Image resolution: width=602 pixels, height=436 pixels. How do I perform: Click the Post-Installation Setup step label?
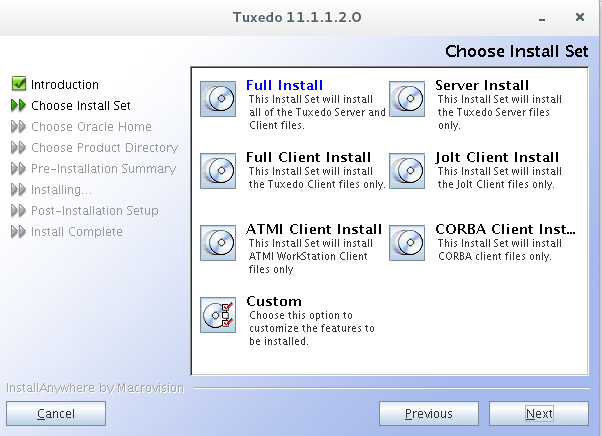point(94,211)
